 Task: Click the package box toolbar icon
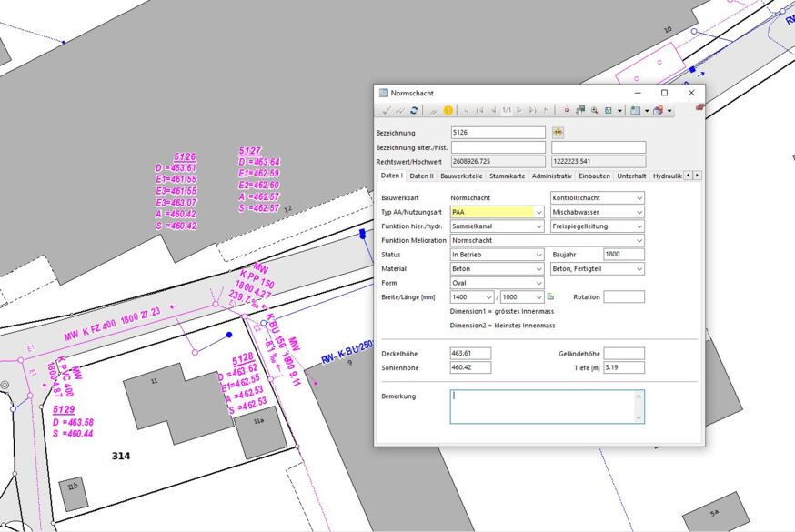coord(659,110)
